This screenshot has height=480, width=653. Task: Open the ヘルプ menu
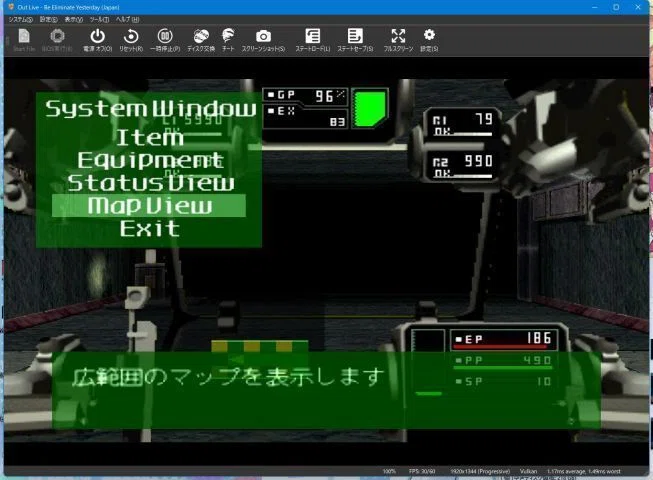tap(127, 20)
